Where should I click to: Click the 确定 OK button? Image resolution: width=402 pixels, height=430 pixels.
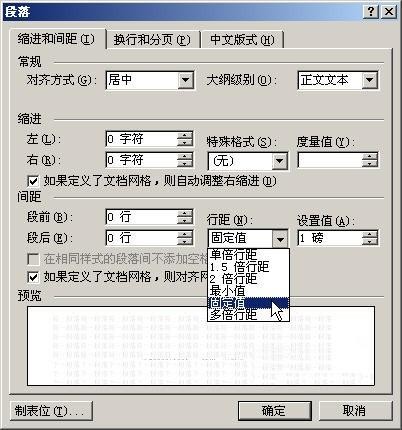pos(274,410)
